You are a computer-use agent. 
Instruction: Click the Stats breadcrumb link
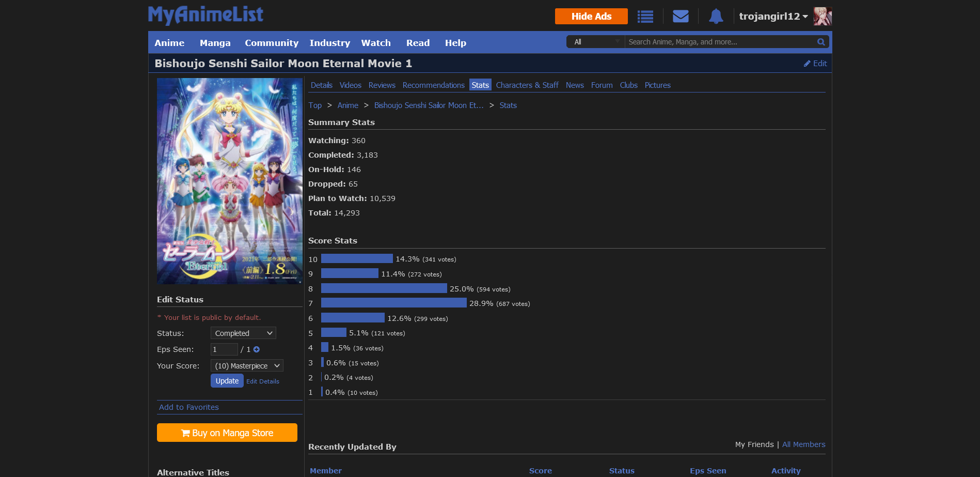[x=508, y=105]
